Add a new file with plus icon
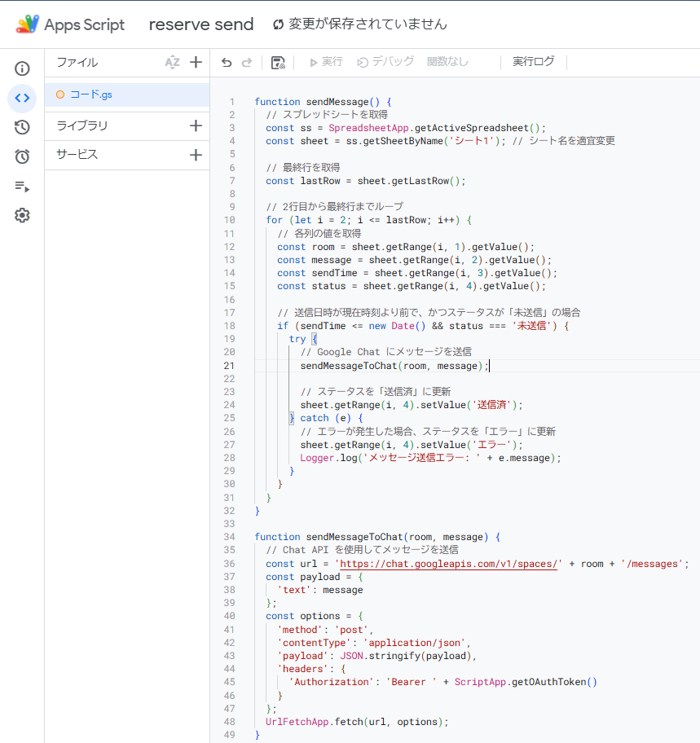Viewport: 700px width, 743px height. pyautogui.click(x=196, y=62)
